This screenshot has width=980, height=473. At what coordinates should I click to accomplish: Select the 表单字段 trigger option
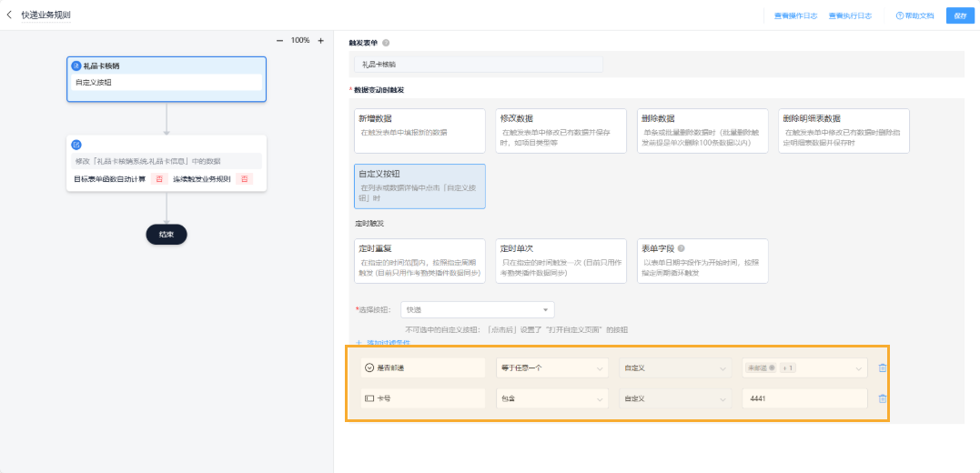[x=702, y=260]
